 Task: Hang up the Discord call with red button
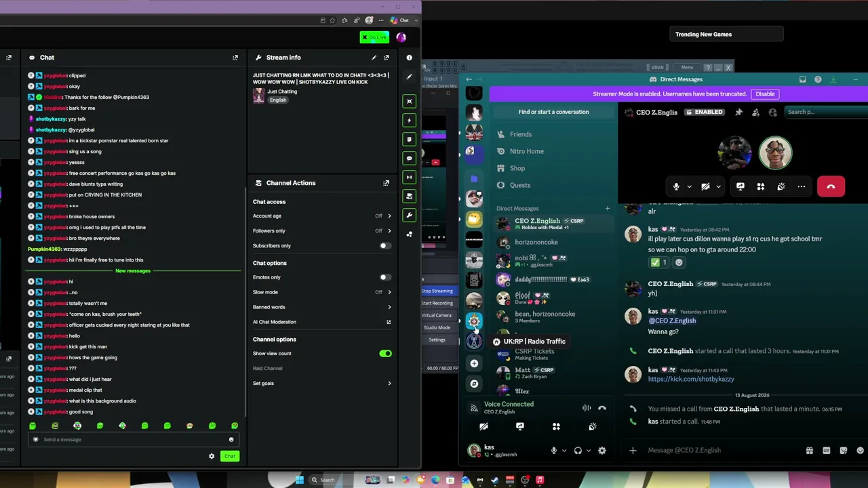831,186
